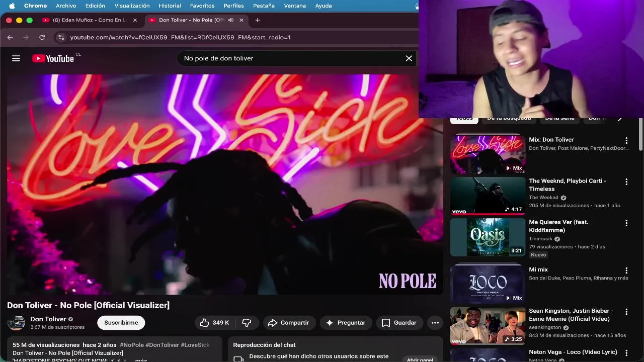Open the Pestaña menu
Image resolution: width=644 pixels, height=362 pixels.
264,6
